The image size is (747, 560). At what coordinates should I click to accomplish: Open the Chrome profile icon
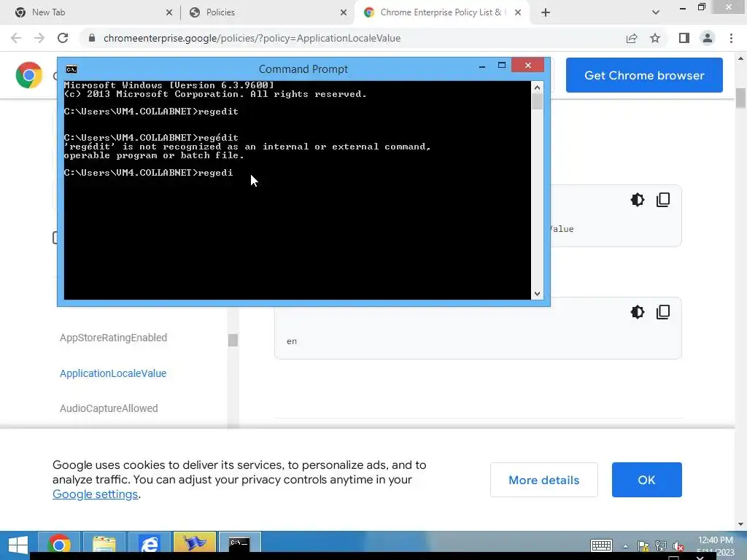click(x=708, y=38)
